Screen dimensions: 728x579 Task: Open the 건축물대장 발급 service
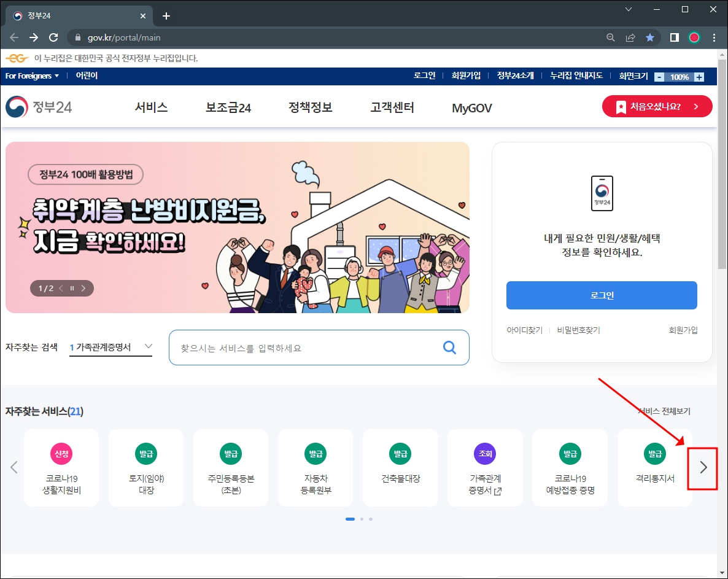point(400,468)
